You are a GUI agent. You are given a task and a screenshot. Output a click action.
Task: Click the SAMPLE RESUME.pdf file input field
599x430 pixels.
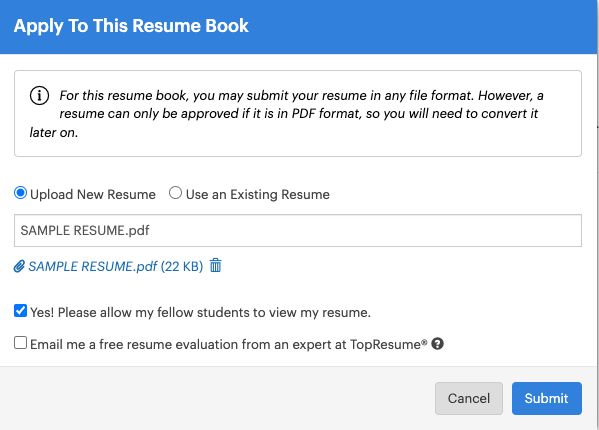pyautogui.click(x=298, y=230)
